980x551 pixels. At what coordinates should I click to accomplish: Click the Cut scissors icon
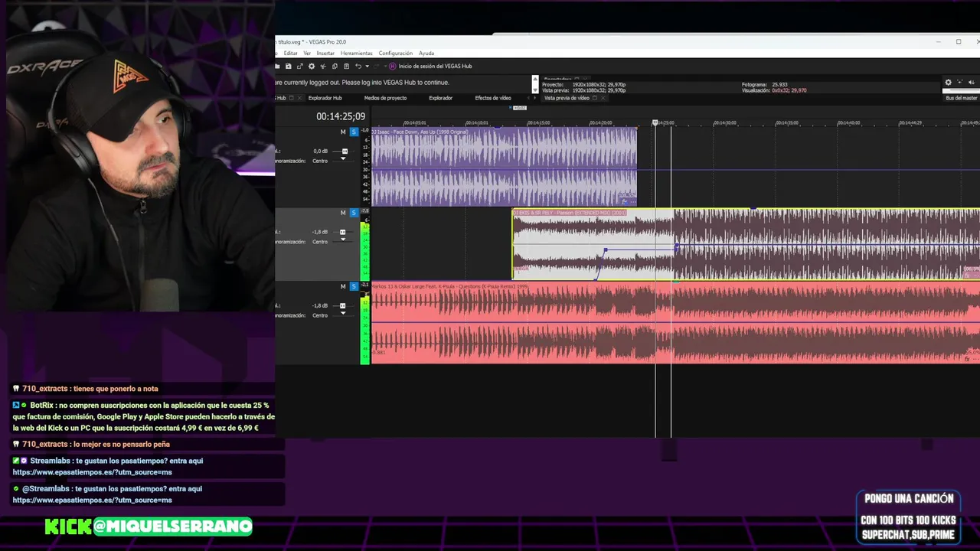323,67
